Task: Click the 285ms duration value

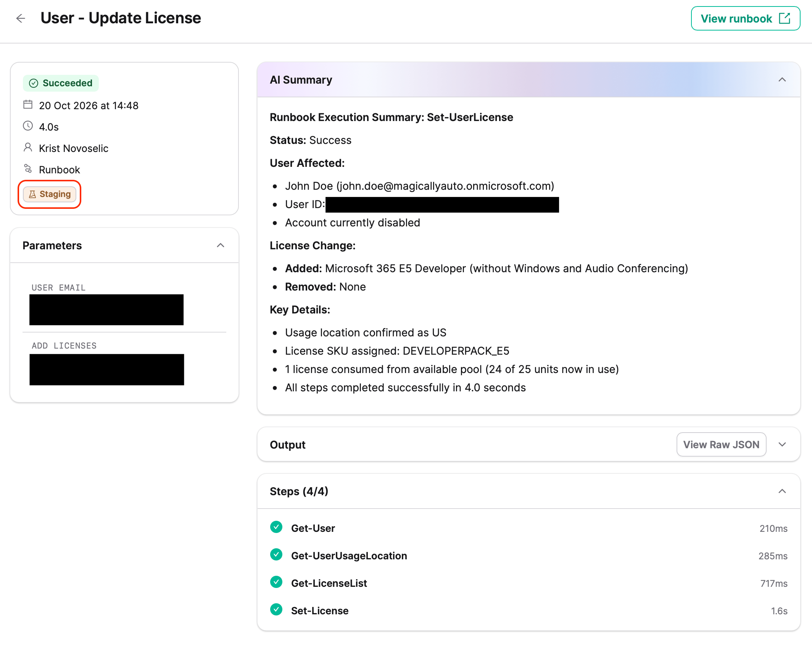Action: tap(773, 556)
